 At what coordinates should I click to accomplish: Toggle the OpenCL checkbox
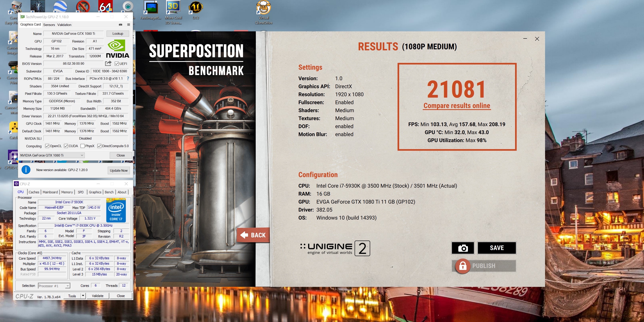click(47, 146)
